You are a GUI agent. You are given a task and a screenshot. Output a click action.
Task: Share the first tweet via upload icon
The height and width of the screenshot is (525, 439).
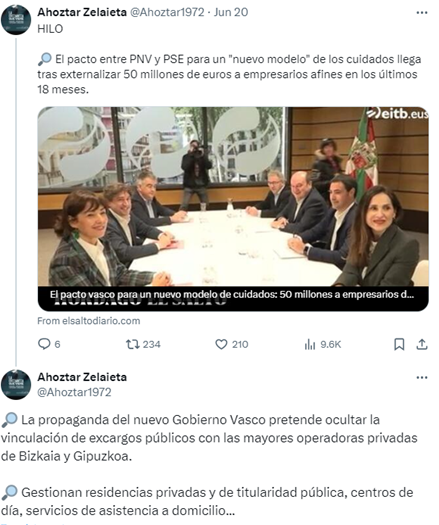tap(422, 344)
